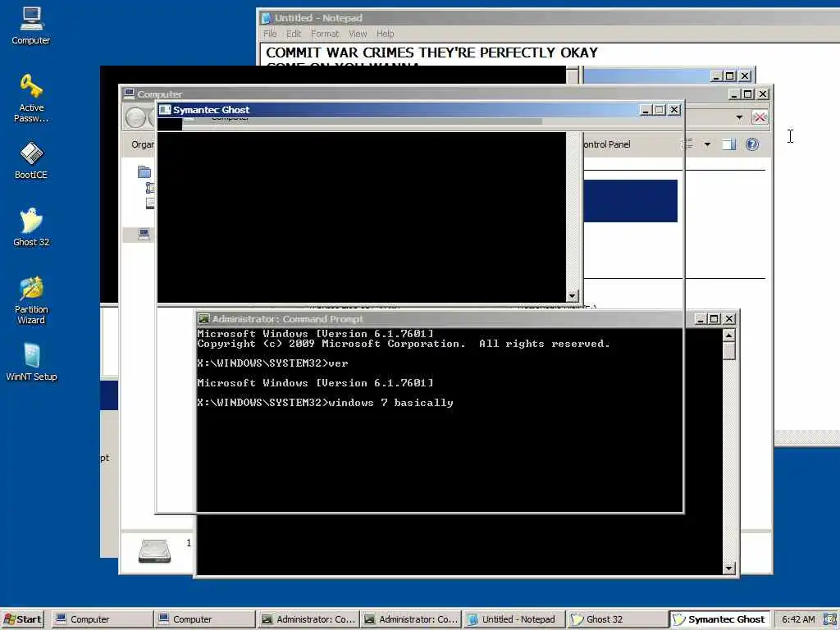Click the 6:42 AM clock
The image size is (840, 630).
797,619
